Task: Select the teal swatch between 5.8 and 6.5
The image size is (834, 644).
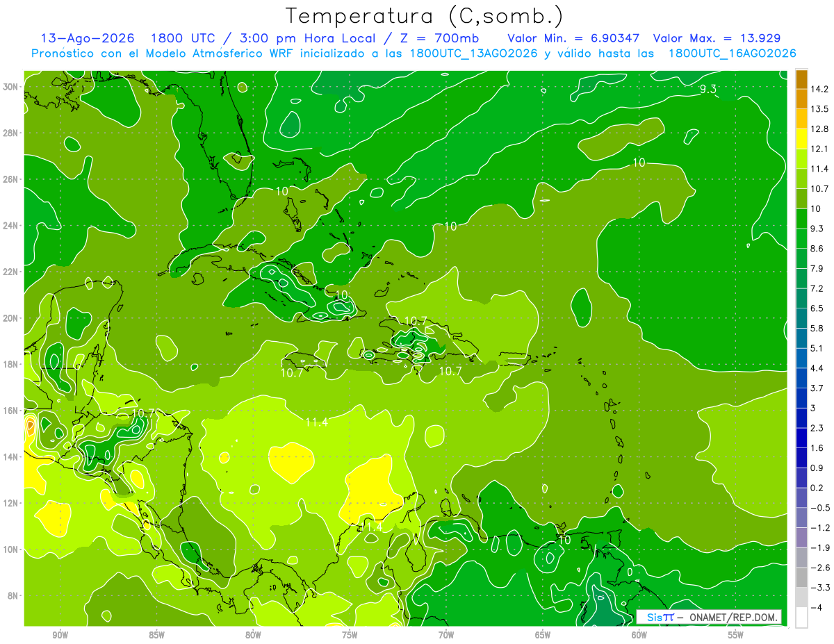Action: [801, 317]
